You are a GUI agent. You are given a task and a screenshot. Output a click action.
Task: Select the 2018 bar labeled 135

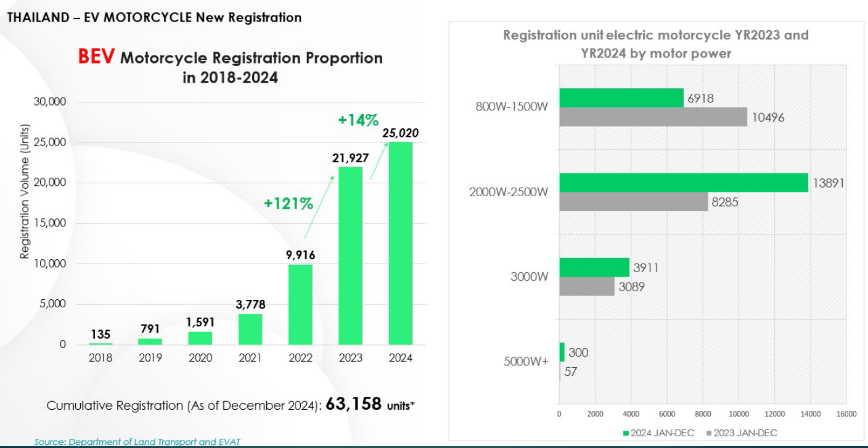(100, 344)
